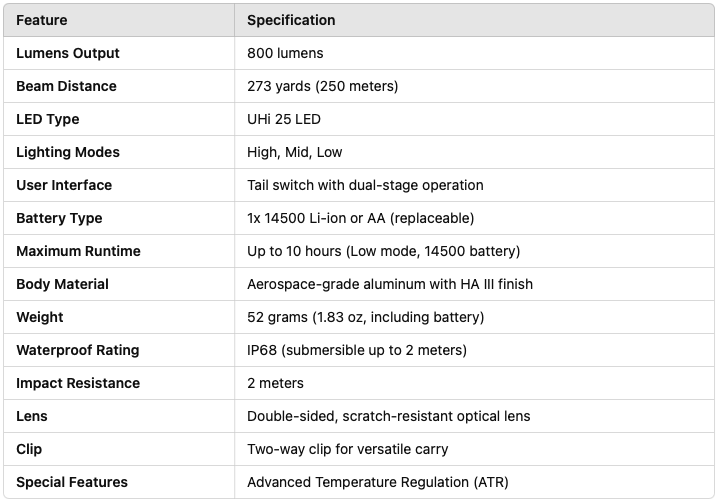Select the Lumens Output row label

point(68,53)
